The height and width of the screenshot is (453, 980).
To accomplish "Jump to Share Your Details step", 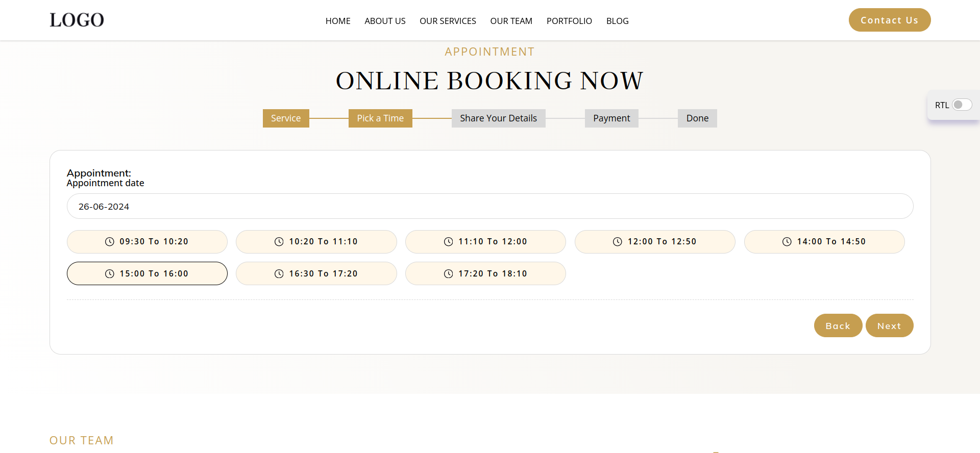I will [x=498, y=118].
